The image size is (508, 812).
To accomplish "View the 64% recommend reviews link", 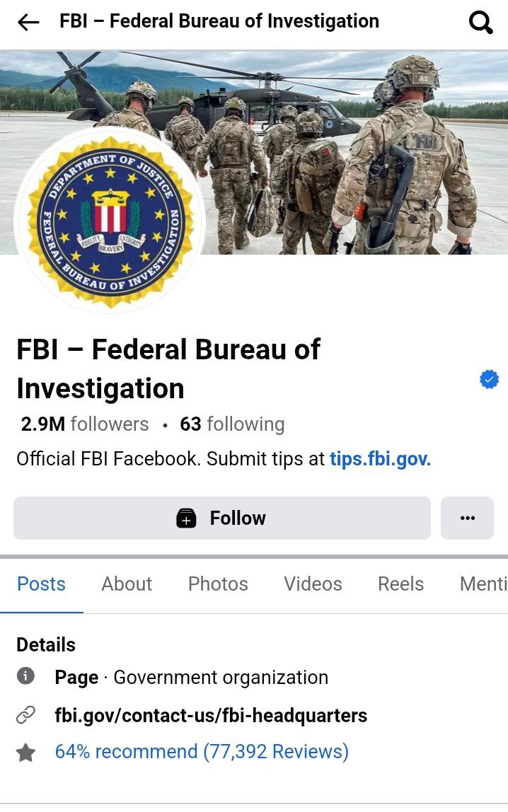I will 202,751.
